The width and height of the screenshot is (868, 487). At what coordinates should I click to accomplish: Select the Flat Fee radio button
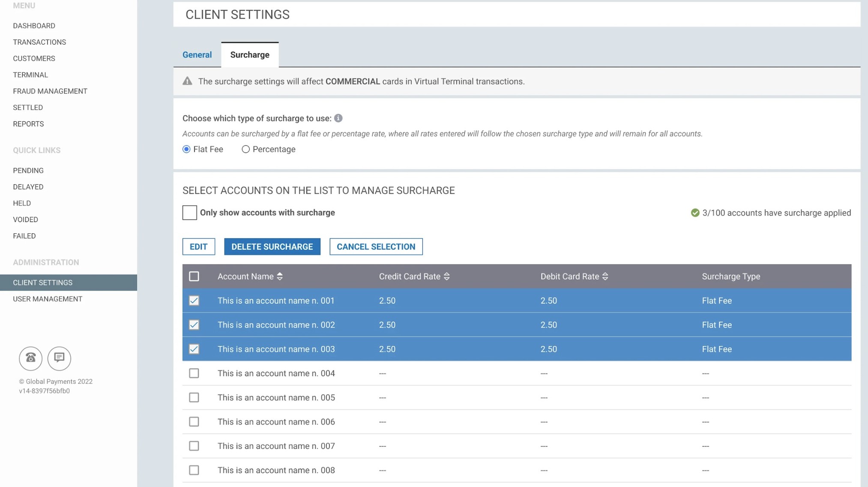[x=186, y=149]
